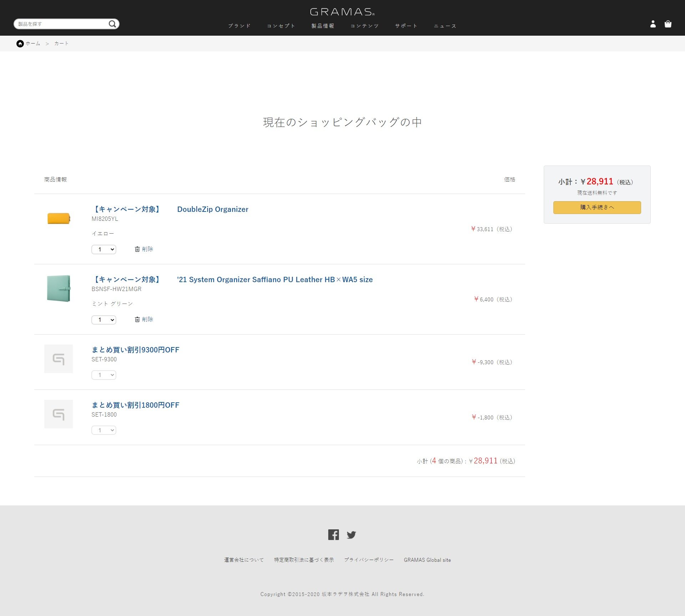This screenshot has height=616, width=685.
Task: Open the Facebook icon in footer
Action: point(334,534)
